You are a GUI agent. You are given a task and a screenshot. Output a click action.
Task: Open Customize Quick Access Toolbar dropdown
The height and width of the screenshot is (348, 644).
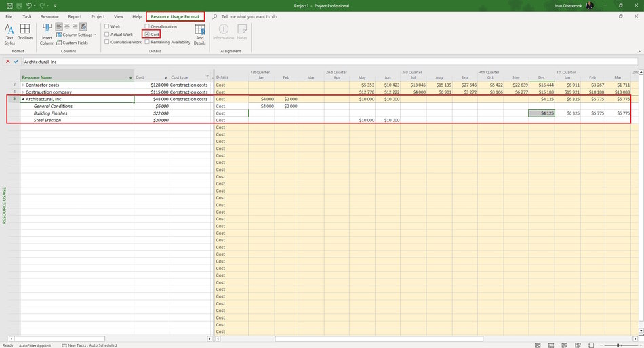(55, 5)
